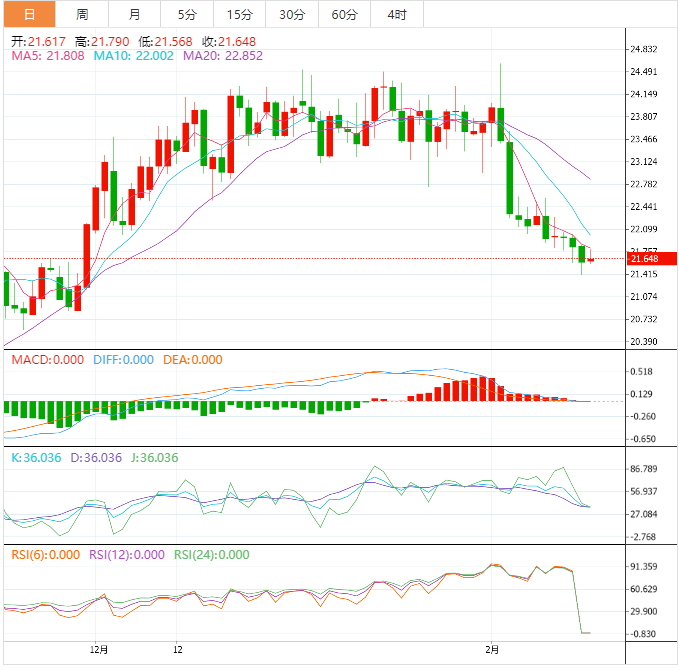This screenshot has height=671, width=679.
Task: Click the K:36.036 KDJ label
Action: pyautogui.click(x=36, y=457)
